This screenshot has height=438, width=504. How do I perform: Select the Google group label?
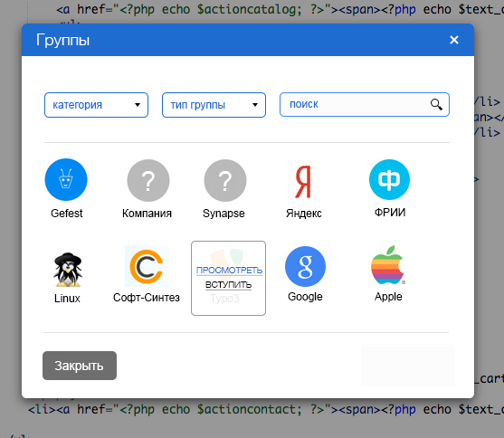[305, 297]
